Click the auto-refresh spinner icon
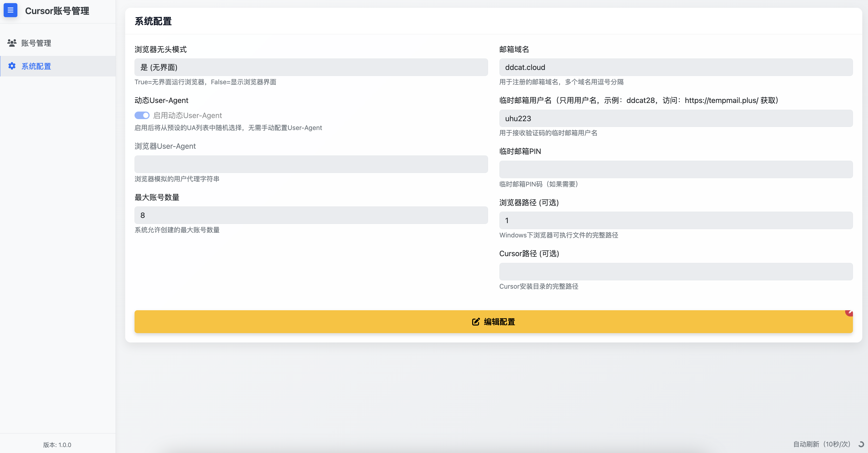The height and width of the screenshot is (453, 868). pyautogui.click(x=861, y=444)
